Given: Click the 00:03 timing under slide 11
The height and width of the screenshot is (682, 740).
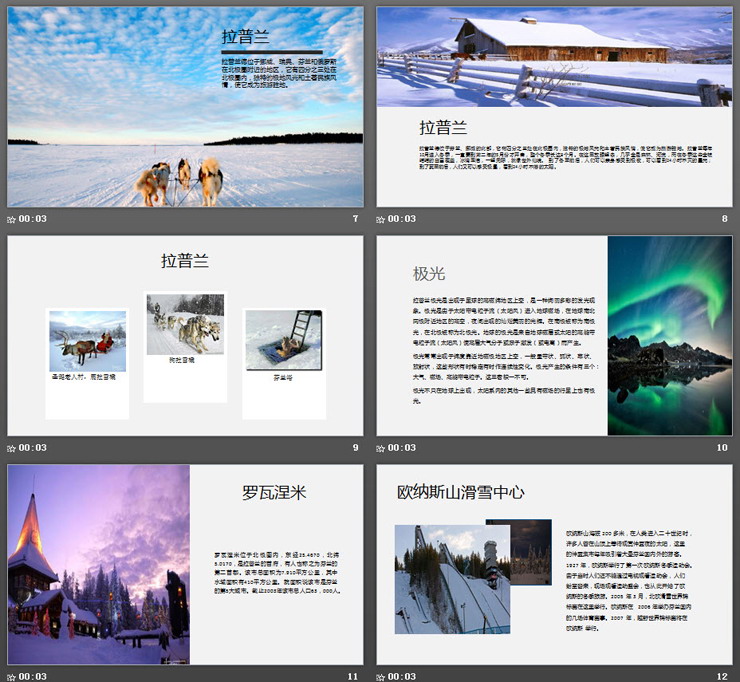Looking at the screenshot, I should click(33, 677).
